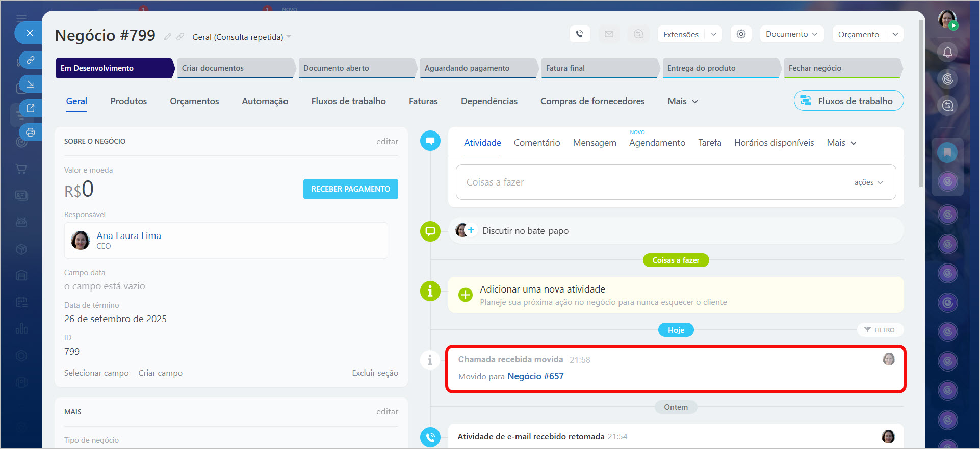The image size is (980, 449).
Task: Open the Negócio #657 link
Action: (535, 376)
